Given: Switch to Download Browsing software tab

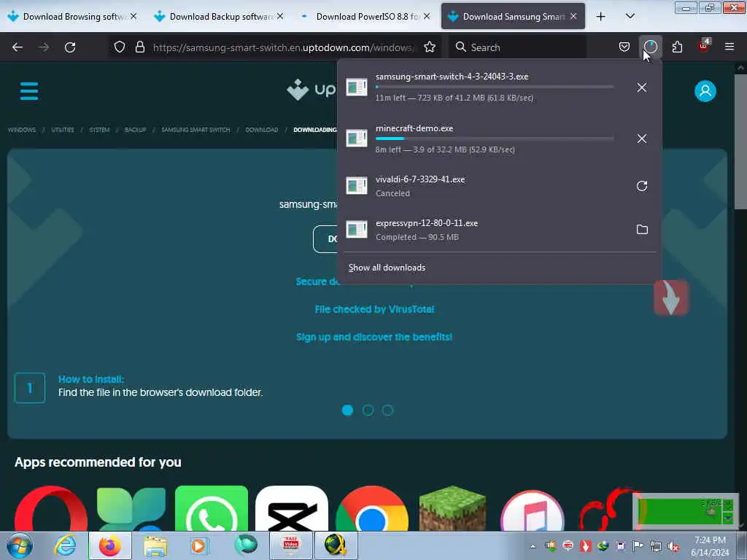Looking at the screenshot, I should 74,16.
